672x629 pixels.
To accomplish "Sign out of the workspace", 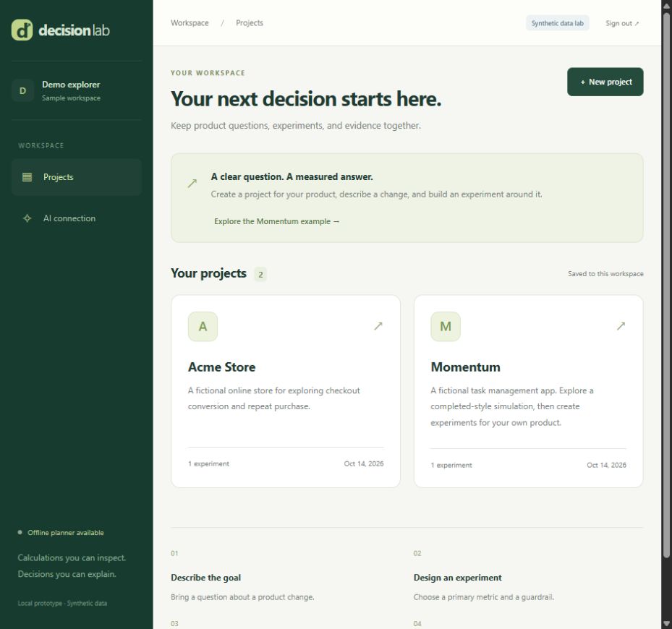I will point(622,23).
